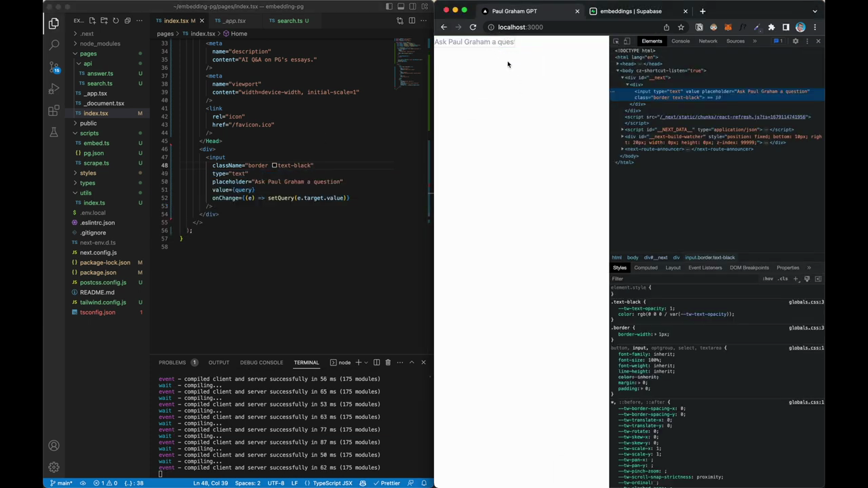Bookmark this page with star icon
Image resolution: width=868 pixels, height=488 pixels.
[x=681, y=27]
